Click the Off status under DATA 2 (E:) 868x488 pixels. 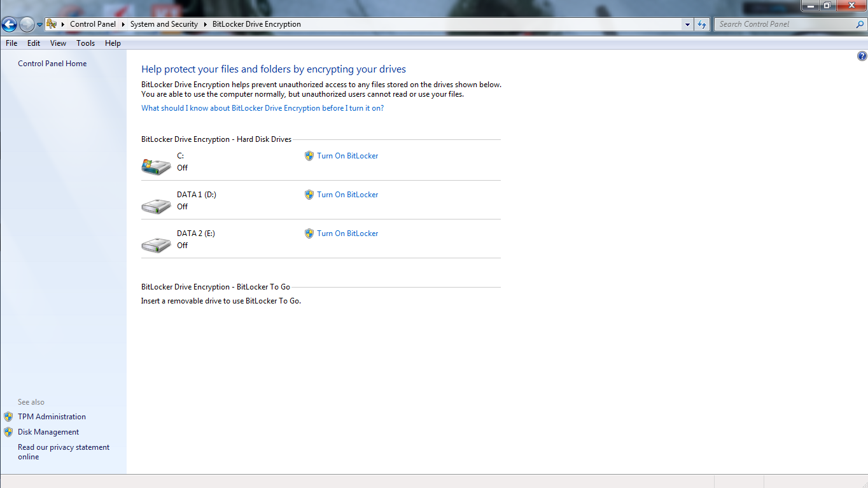pyautogui.click(x=183, y=246)
